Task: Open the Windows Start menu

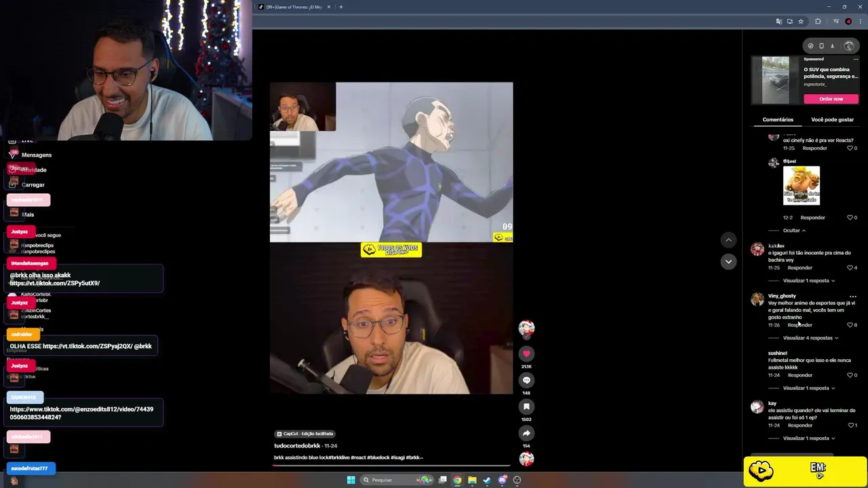Action: point(351,480)
